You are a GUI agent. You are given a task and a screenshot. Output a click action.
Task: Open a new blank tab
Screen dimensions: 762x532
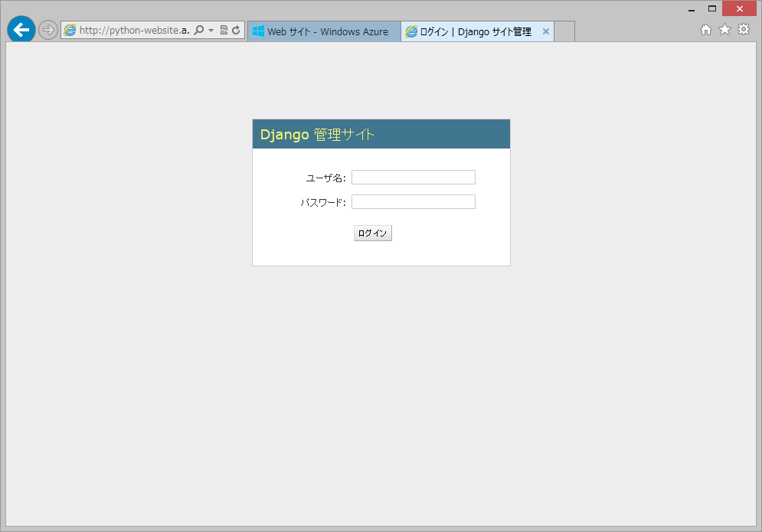(564, 31)
